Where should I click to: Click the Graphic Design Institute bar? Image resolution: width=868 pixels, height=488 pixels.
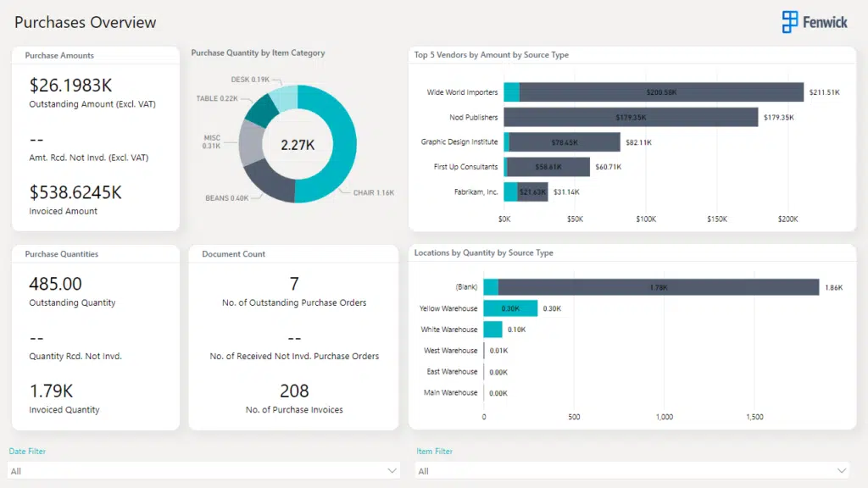point(565,142)
